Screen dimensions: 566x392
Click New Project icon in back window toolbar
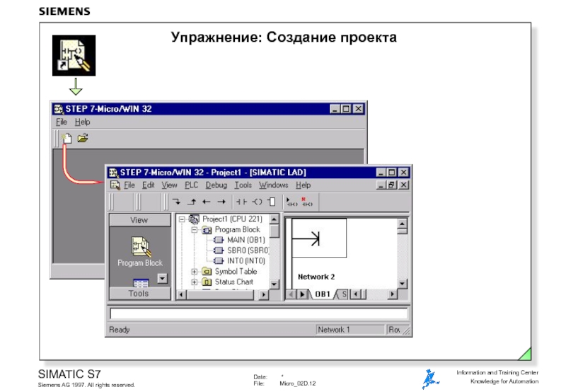[67, 138]
